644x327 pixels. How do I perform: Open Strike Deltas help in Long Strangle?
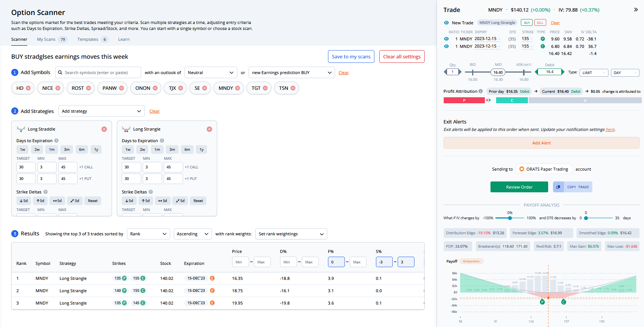[151, 192]
